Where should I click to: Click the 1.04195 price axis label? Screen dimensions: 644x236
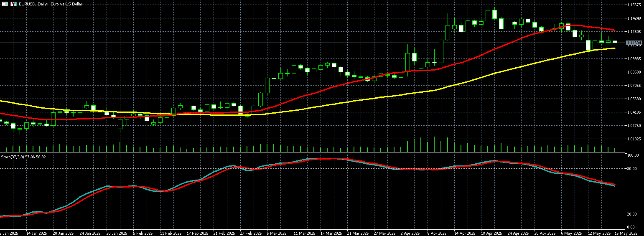(x=634, y=112)
